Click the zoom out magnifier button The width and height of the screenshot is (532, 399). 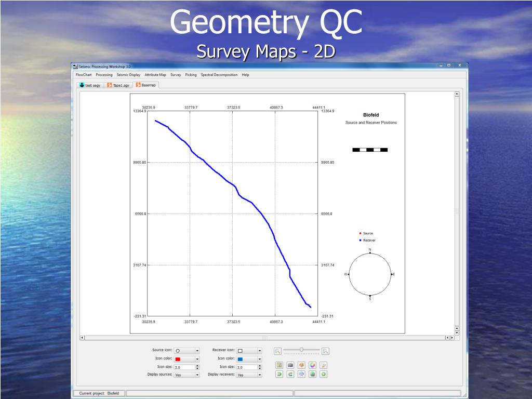277,351
